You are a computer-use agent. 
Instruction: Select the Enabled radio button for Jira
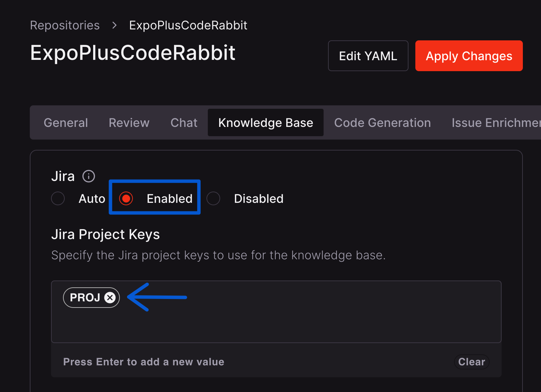(126, 198)
